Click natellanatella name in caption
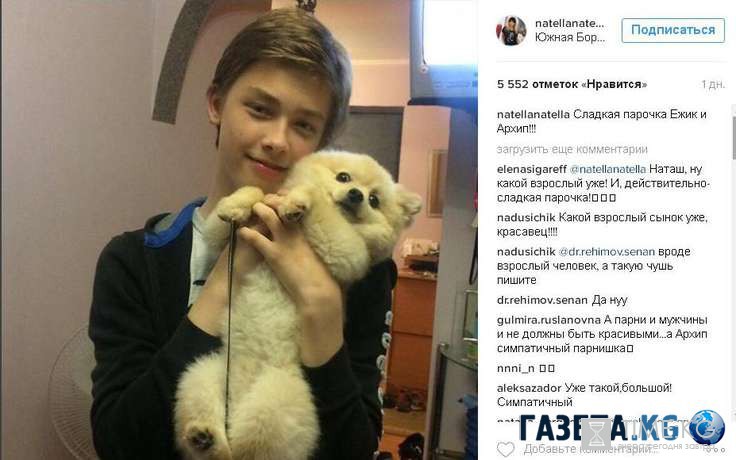 point(533,115)
